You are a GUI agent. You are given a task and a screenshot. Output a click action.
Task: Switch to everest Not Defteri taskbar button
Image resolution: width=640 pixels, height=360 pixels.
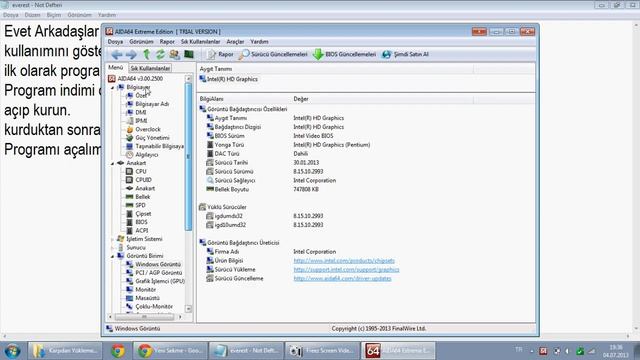[246, 351]
